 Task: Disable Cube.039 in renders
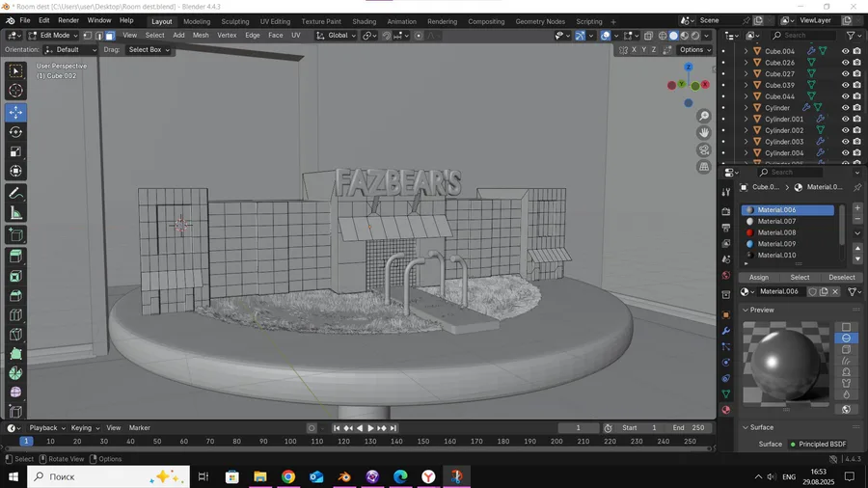[857, 85]
